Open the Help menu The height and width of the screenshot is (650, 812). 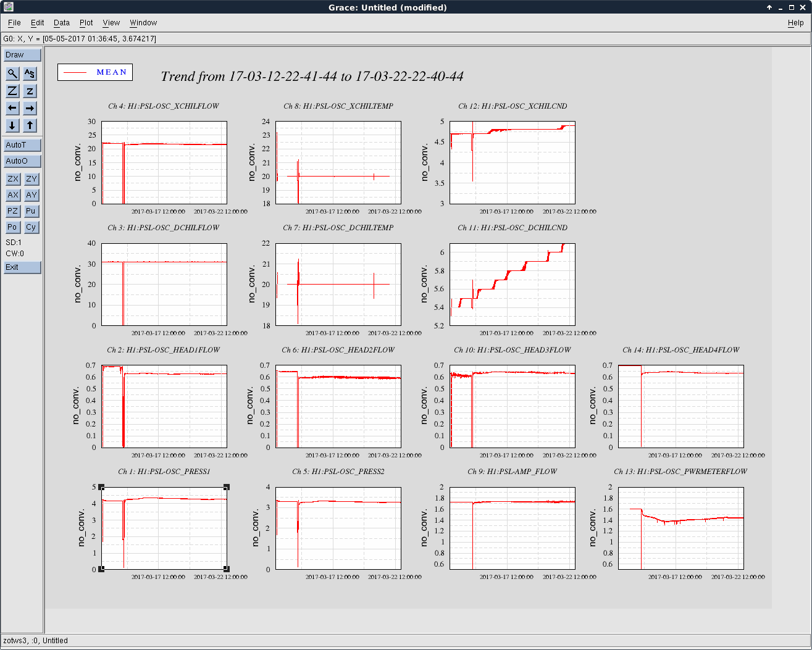[796, 23]
